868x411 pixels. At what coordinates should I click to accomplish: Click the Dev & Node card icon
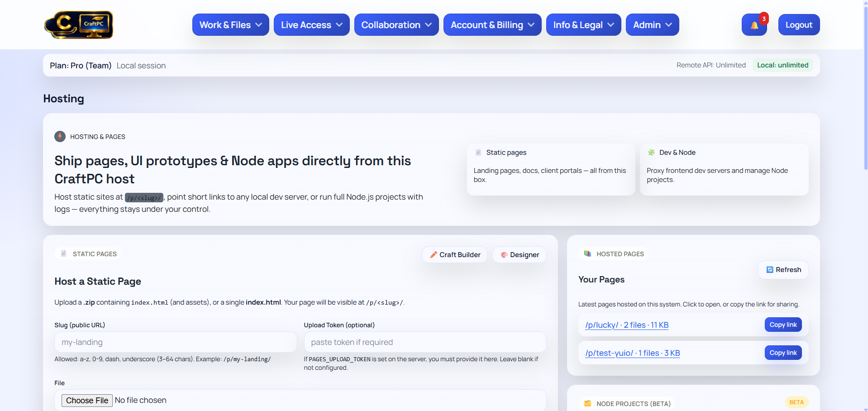click(x=651, y=153)
